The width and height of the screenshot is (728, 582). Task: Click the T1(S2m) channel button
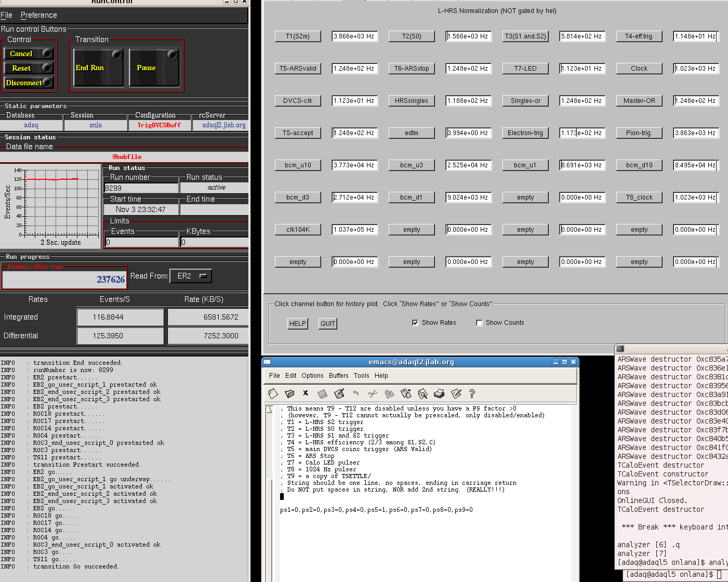(298, 36)
